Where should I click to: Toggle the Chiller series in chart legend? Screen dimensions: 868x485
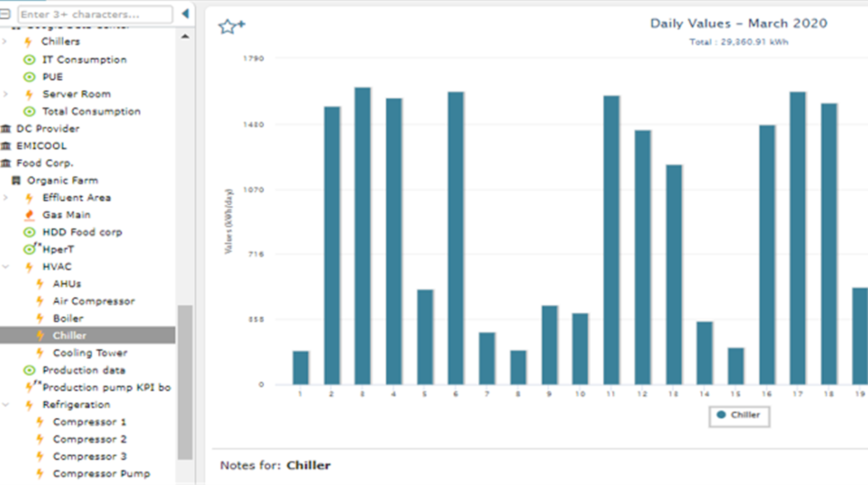tap(739, 415)
